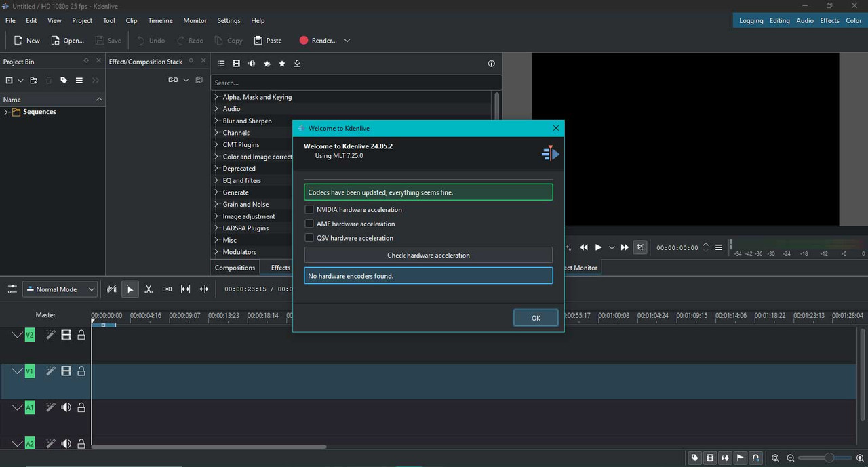
Task: Collapse track A1 chevron
Action: click(x=17, y=407)
